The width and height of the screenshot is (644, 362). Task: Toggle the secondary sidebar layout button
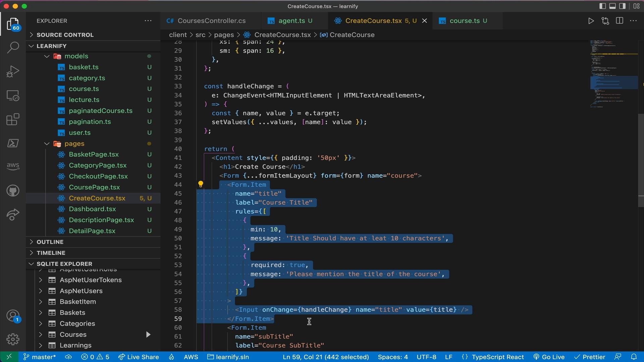[x=623, y=6]
